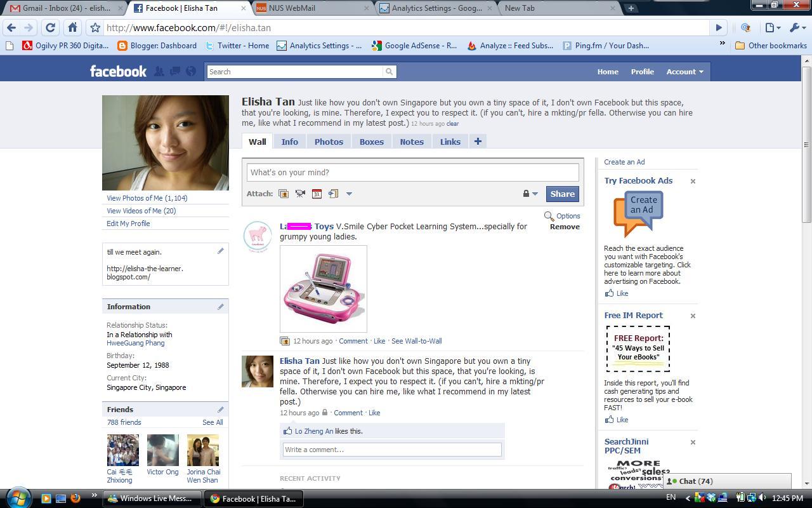Open the Other bookmarks folder
This screenshot has height=508, width=812.
[x=771, y=45]
